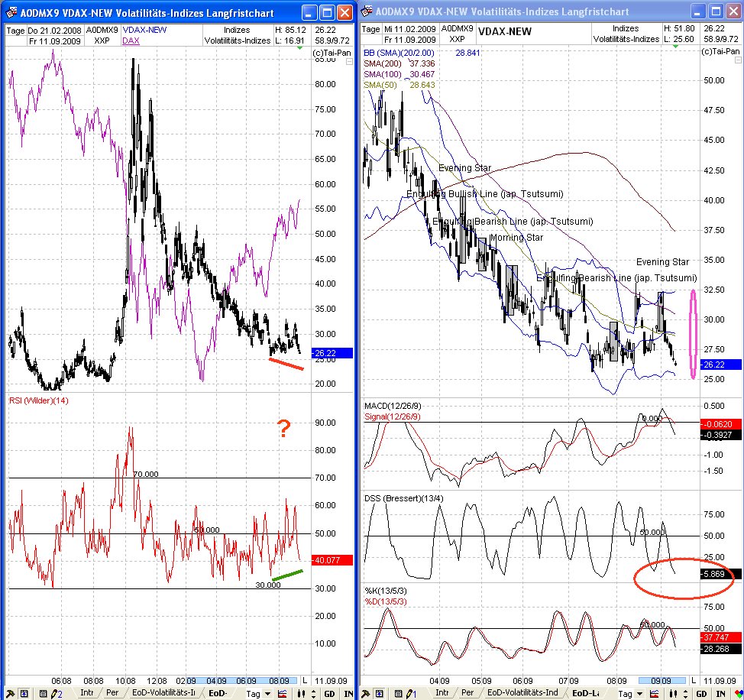The image size is (744, 700).
Task: Click the L scale toggle in right window time axis
Action: pyautogui.click(x=694, y=681)
